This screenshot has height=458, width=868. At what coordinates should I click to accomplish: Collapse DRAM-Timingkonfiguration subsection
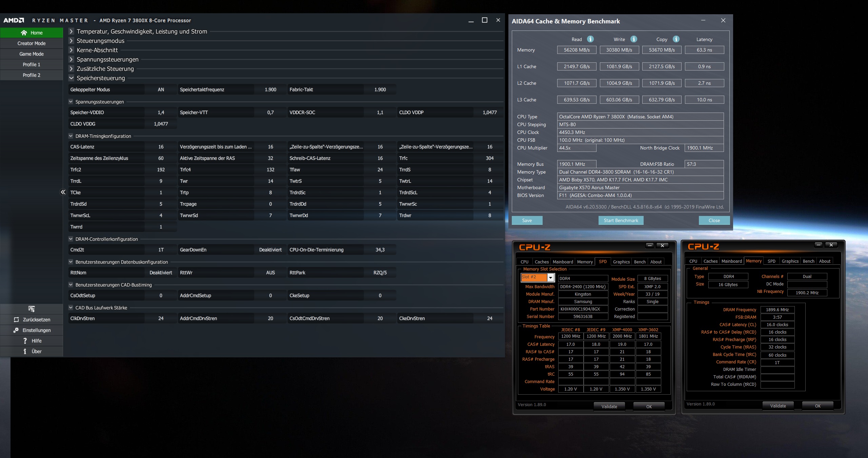(71, 136)
